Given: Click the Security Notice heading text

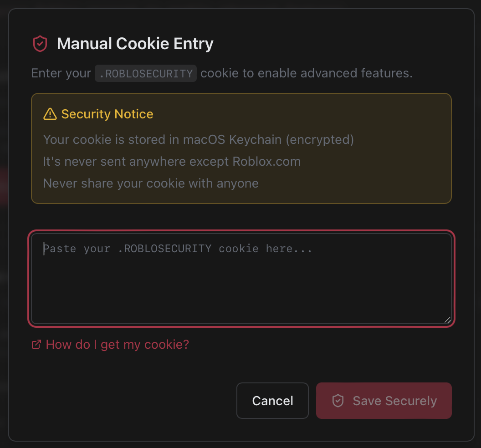Looking at the screenshot, I should (106, 114).
